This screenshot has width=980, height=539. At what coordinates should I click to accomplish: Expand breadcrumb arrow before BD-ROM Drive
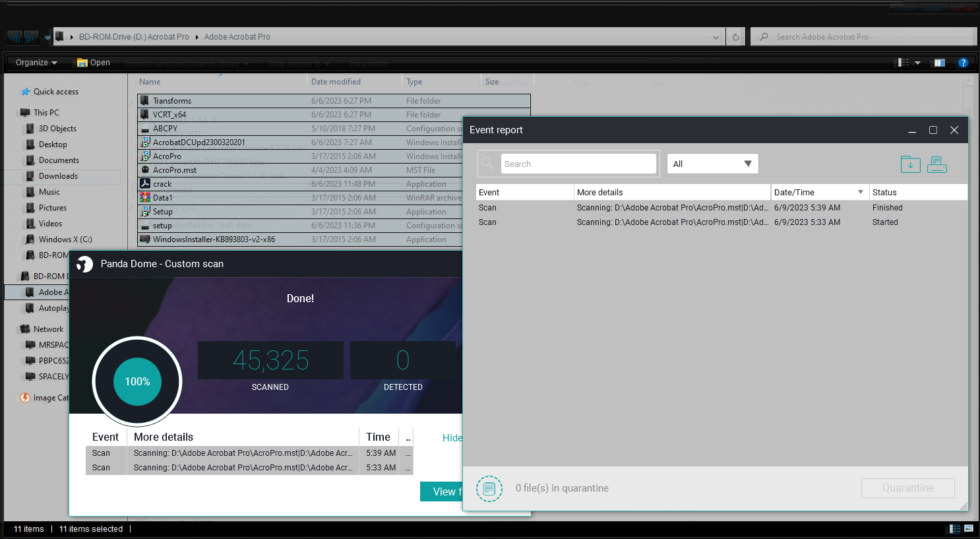[x=71, y=37]
